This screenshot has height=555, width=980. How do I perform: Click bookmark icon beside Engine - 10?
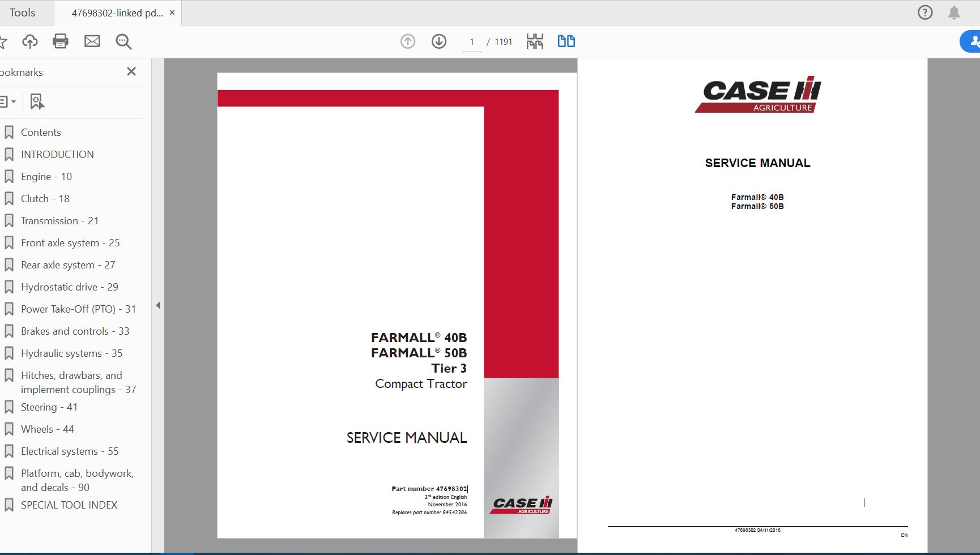coord(9,176)
